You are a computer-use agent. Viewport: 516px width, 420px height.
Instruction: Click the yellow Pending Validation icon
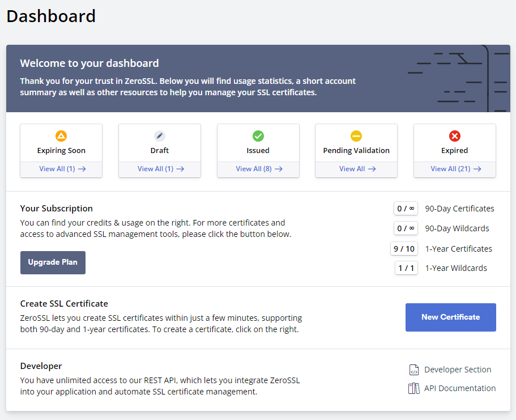tap(356, 136)
